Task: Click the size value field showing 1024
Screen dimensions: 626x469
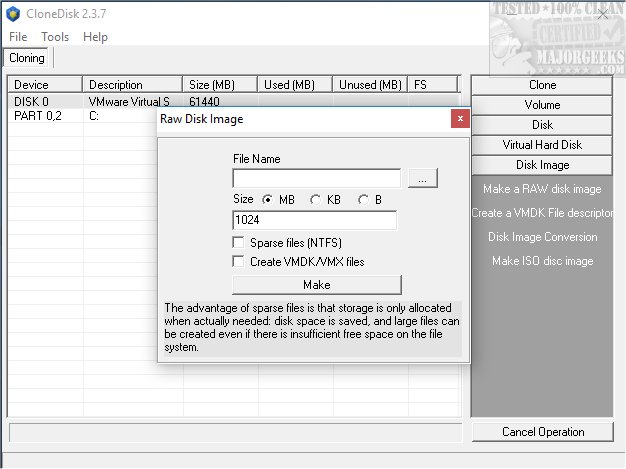Action: [x=315, y=220]
